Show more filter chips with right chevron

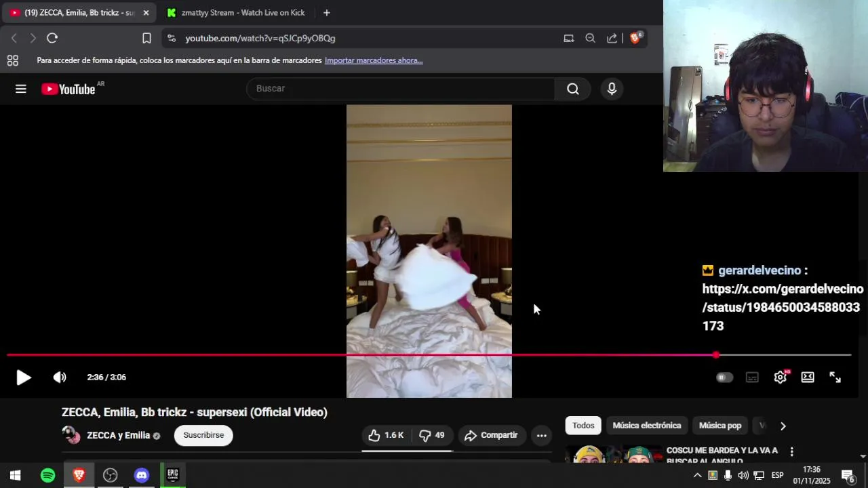[783, 426]
